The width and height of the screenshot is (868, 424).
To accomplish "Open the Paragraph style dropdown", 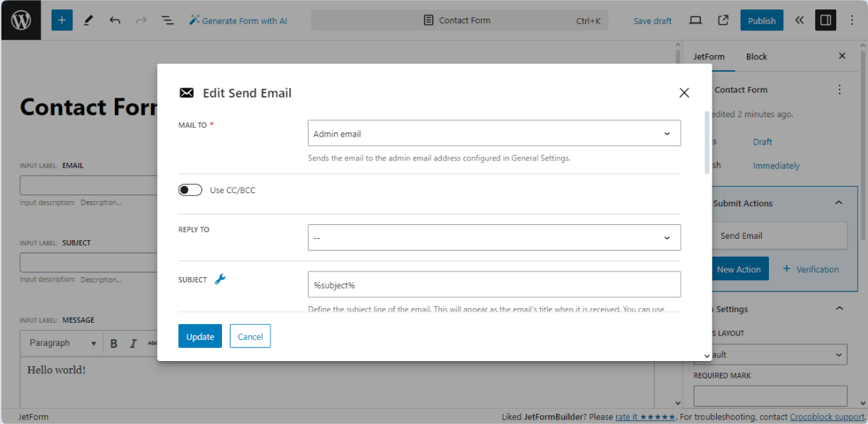I will [x=61, y=342].
